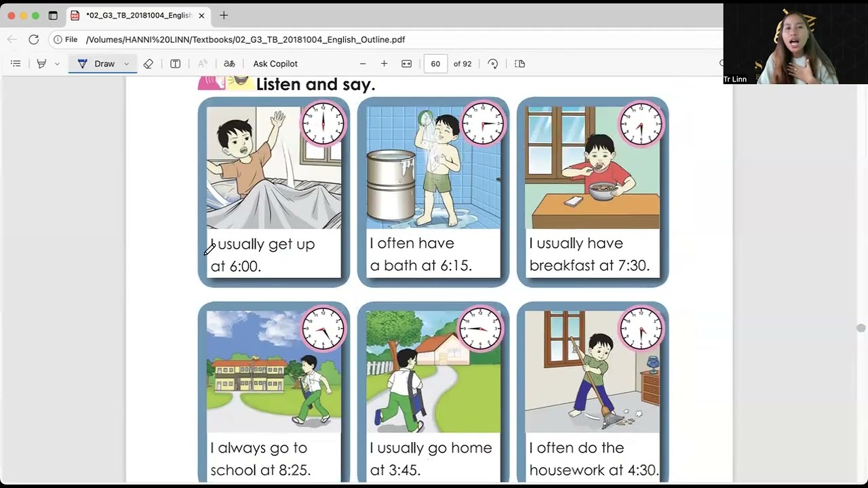Click the Tr Linn webcam video thumbnail
This screenshot has width=868, height=488.
point(795,44)
